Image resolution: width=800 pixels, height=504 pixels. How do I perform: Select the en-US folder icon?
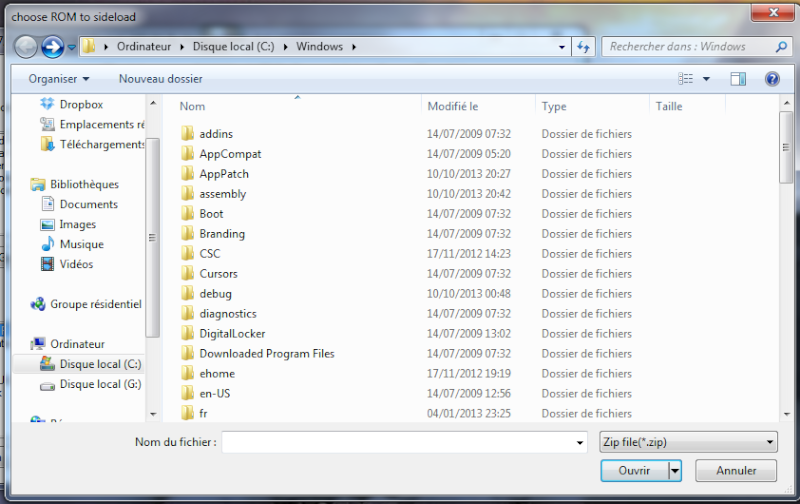click(x=187, y=393)
